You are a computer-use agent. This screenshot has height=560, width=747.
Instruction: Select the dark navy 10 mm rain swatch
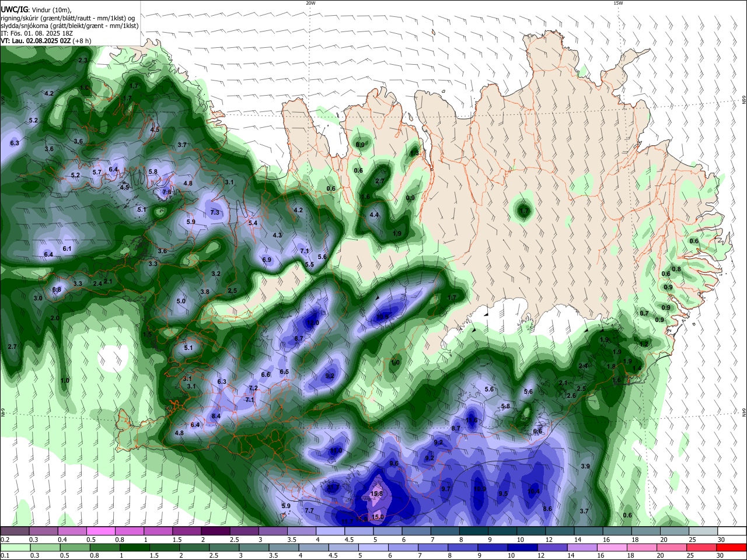(521, 548)
